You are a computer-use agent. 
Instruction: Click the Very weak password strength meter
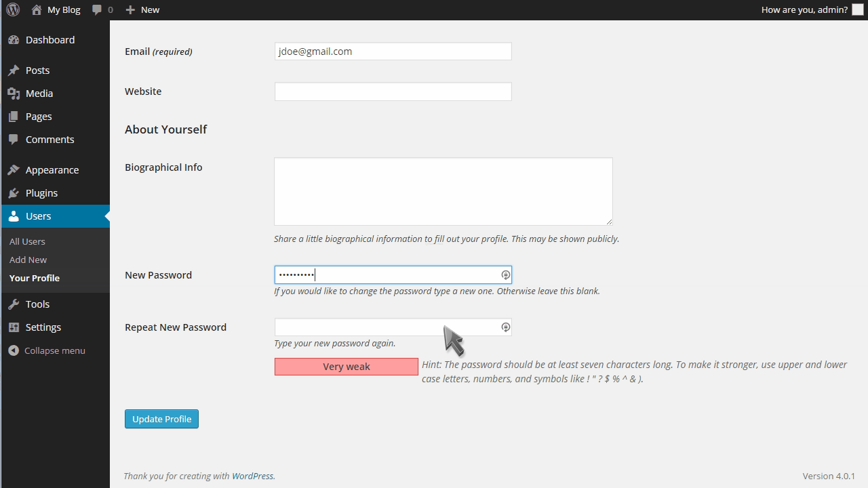[x=346, y=367]
